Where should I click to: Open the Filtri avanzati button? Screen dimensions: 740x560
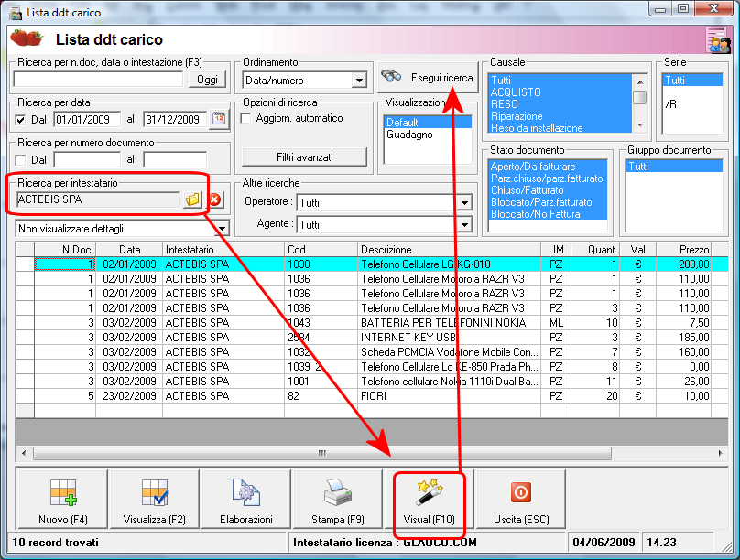[x=304, y=157]
